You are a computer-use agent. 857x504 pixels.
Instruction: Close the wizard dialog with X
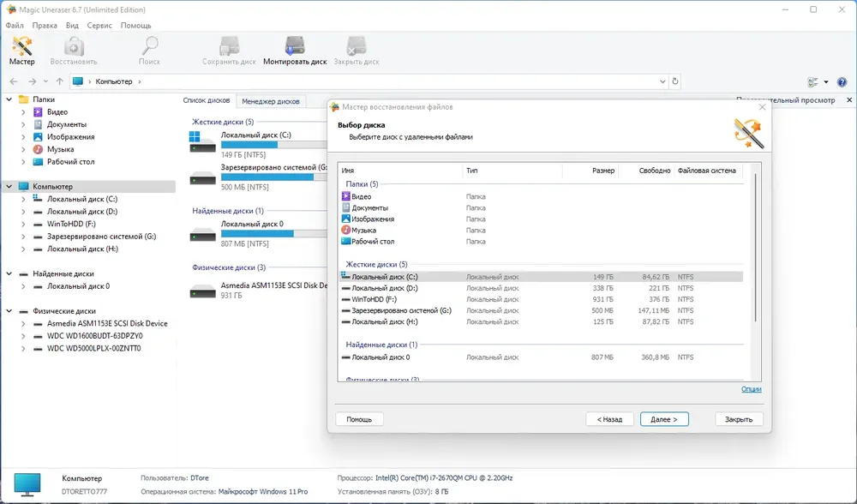(x=763, y=107)
